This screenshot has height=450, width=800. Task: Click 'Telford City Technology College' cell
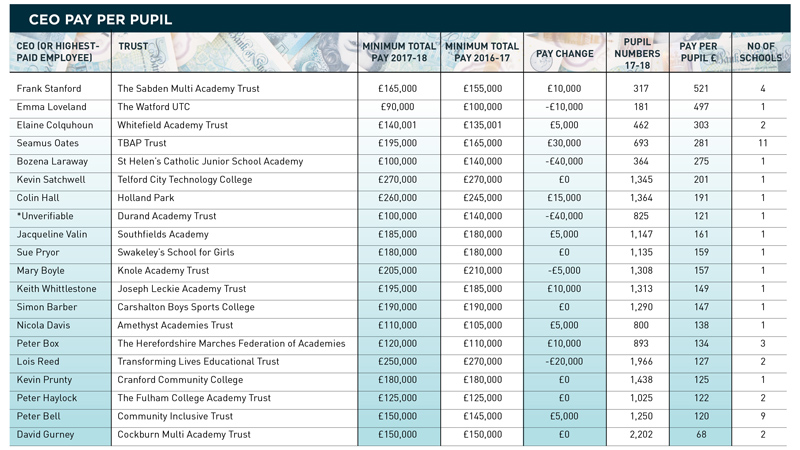[185, 180]
